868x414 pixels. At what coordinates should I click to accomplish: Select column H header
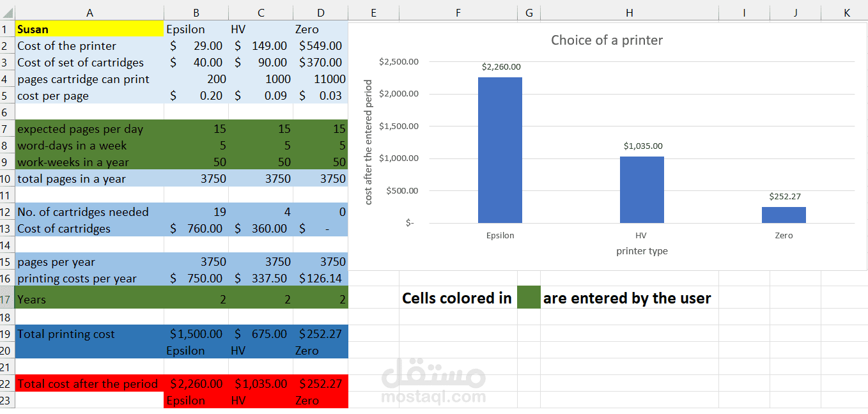[629, 13]
